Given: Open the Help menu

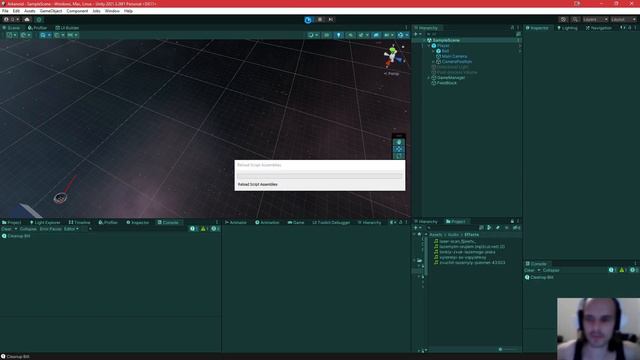Looking at the screenshot, I should (x=128, y=11).
